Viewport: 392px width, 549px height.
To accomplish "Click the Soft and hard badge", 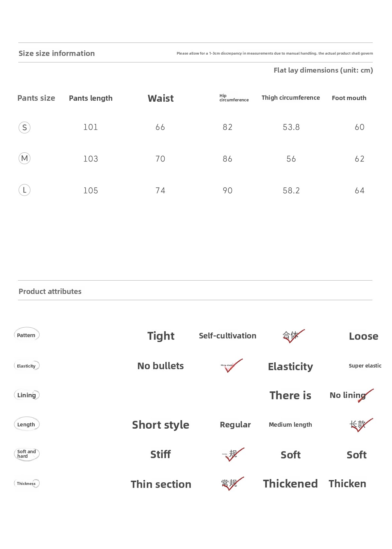I will pyautogui.click(x=26, y=454).
